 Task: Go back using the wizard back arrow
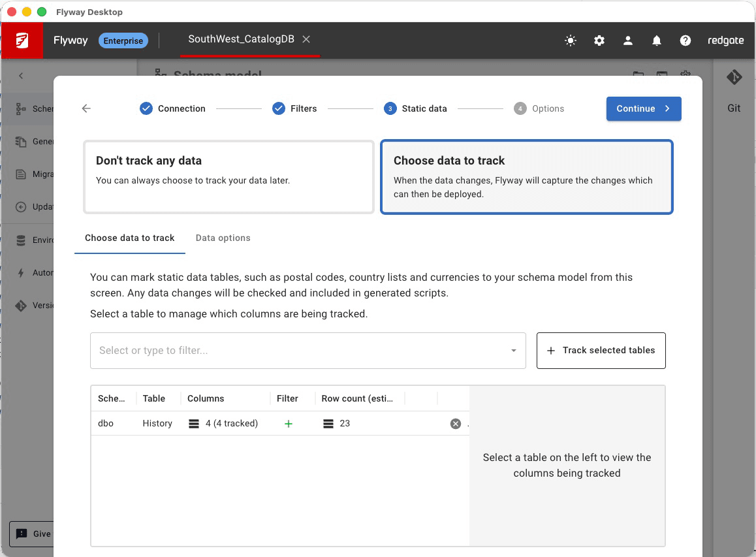[86, 108]
